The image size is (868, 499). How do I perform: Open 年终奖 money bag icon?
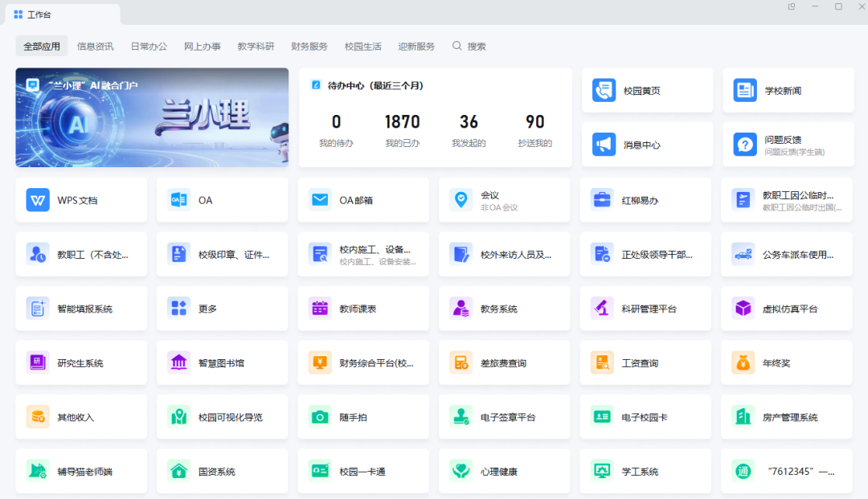743,362
